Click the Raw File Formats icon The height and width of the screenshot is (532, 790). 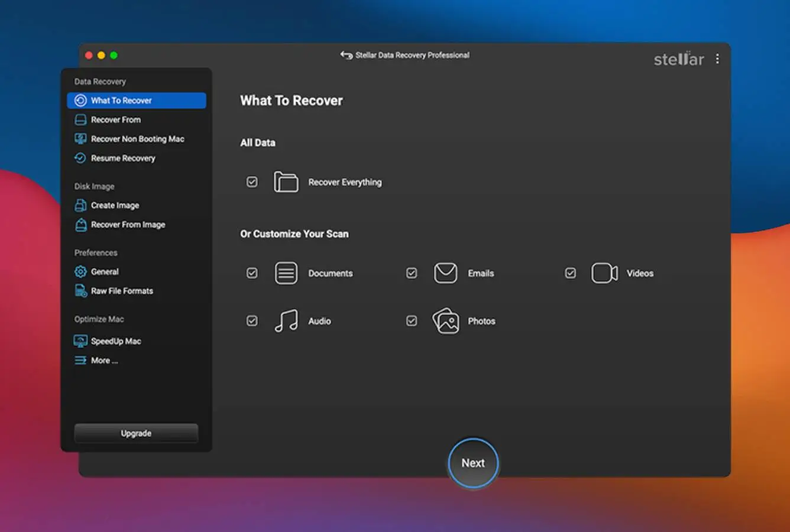click(80, 291)
